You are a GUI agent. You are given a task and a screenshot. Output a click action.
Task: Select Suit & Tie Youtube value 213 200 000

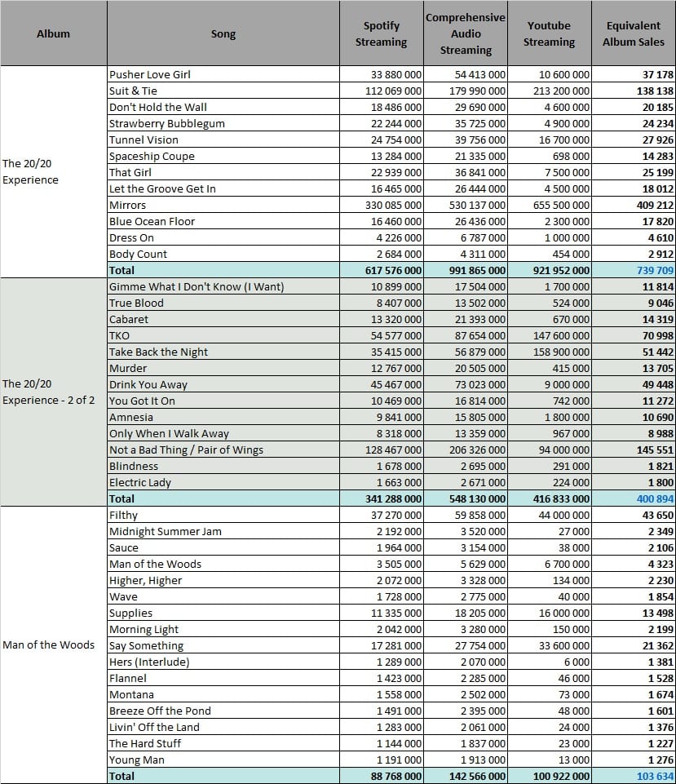pyautogui.click(x=549, y=91)
